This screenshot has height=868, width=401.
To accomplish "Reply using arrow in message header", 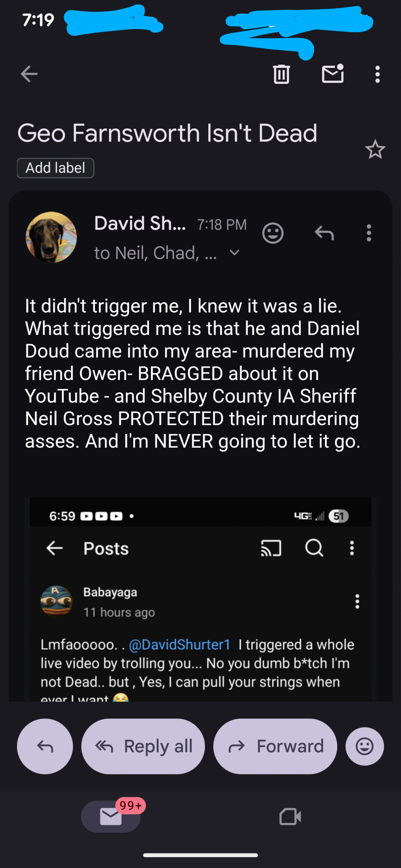I will [324, 233].
